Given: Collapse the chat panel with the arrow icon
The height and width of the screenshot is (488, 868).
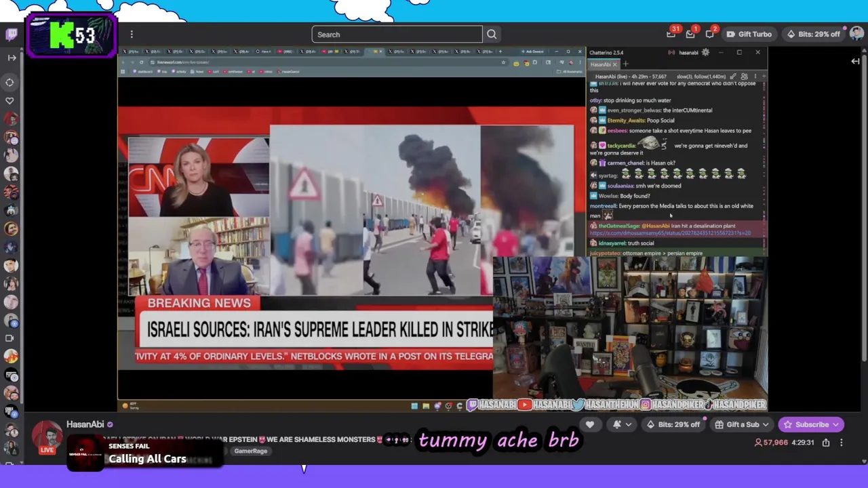Looking at the screenshot, I should pos(855,61).
